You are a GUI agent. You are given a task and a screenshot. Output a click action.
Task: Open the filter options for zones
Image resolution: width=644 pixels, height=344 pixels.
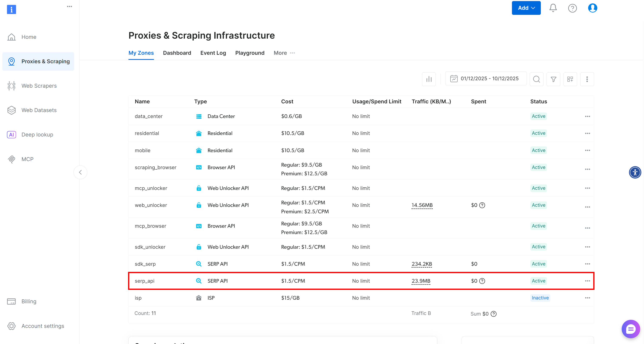553,79
